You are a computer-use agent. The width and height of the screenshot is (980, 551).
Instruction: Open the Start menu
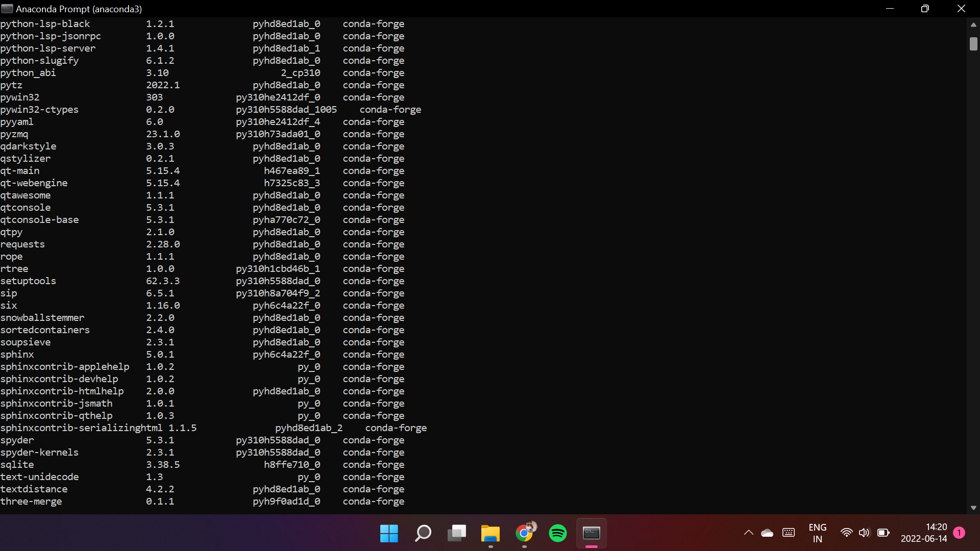pos(389,533)
